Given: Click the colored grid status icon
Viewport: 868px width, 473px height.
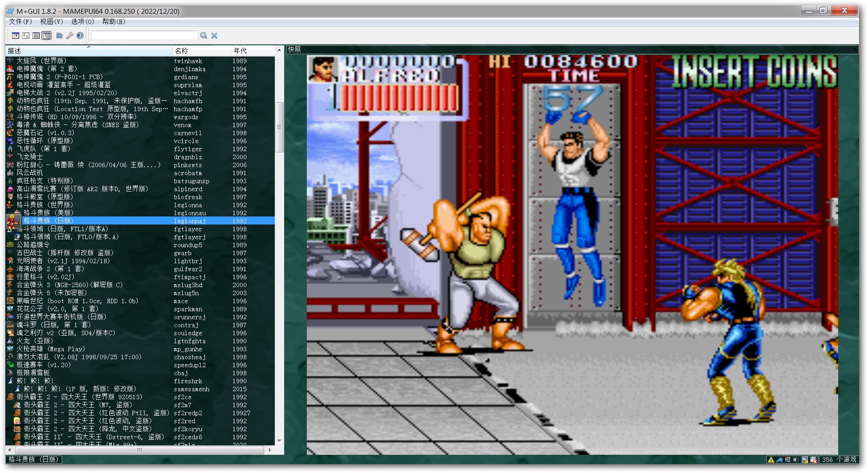Looking at the screenshot, I should [x=788, y=460].
